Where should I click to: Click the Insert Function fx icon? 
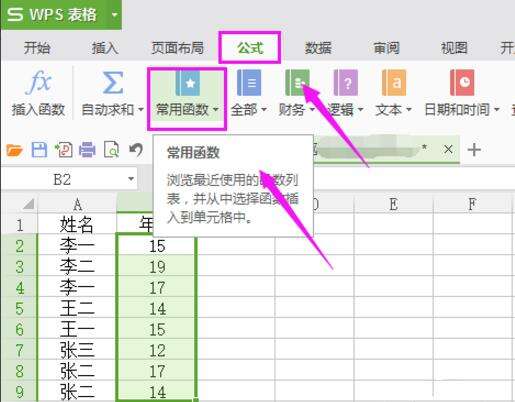pyautogui.click(x=38, y=81)
